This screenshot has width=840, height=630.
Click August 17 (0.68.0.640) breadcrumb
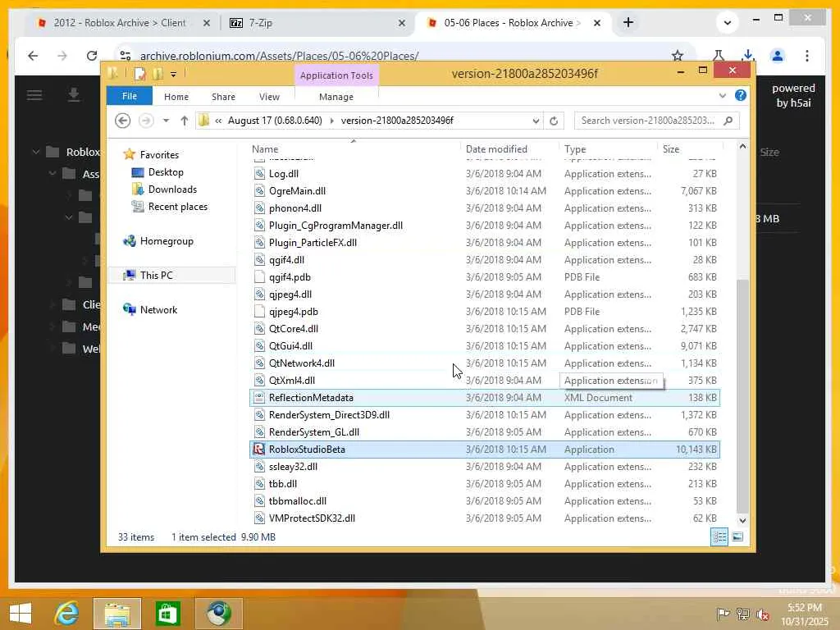275,121
